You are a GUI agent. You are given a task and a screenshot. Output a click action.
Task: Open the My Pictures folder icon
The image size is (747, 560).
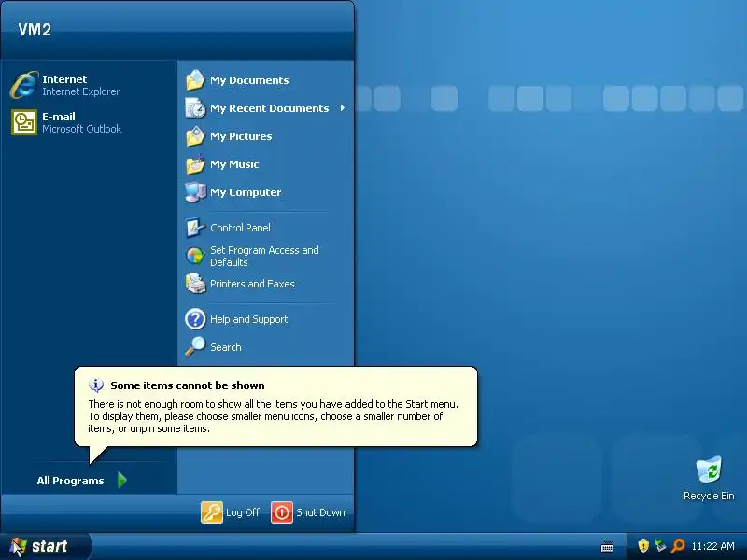pos(195,136)
